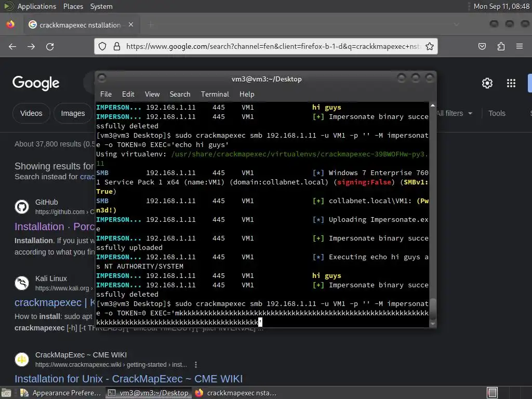Click the Applications menu logo icon
The height and width of the screenshot is (399, 532).
point(8,6)
